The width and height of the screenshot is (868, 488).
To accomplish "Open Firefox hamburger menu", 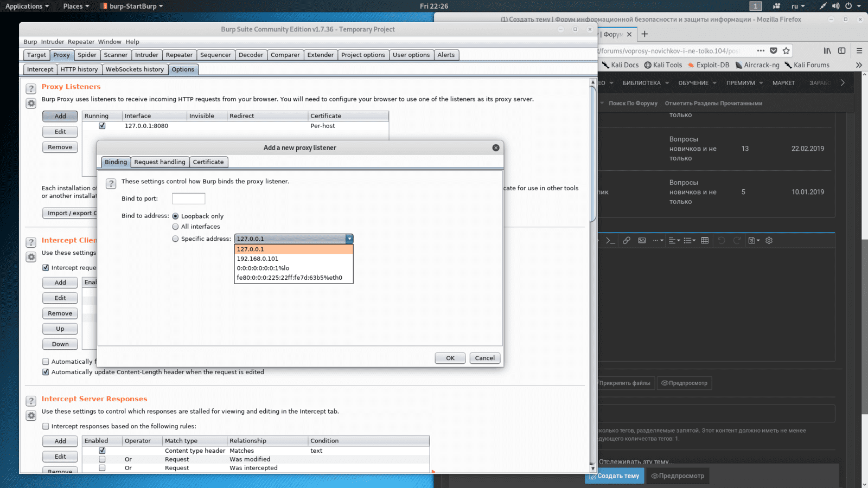I will (859, 50).
